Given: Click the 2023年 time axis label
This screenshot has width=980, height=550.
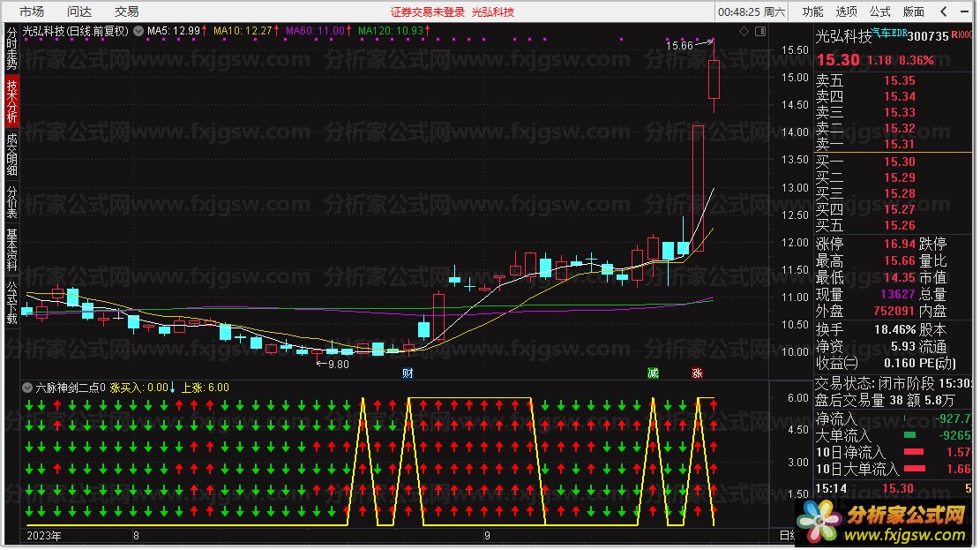Looking at the screenshot, I should point(44,536).
